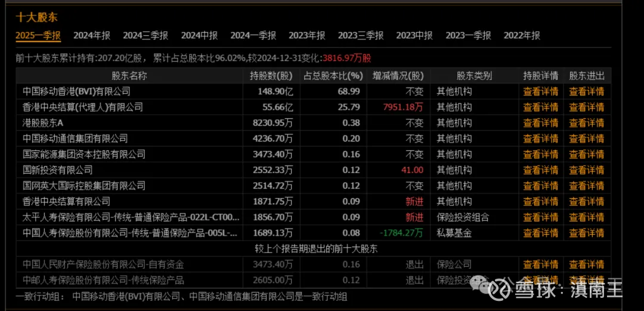The image size is (644, 311).
Task: Open 股东进出 link for 中国移动香港(BVI)有限公司
Action: pyautogui.click(x=587, y=91)
